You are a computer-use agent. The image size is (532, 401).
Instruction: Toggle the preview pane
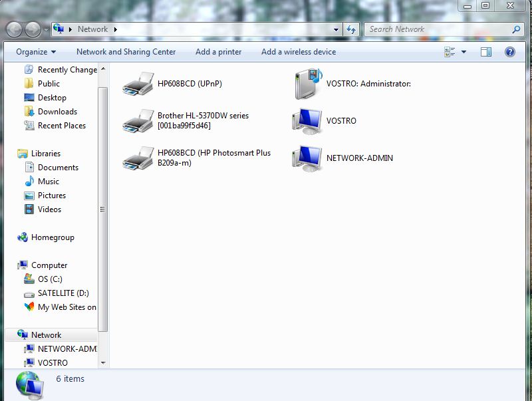pyautogui.click(x=485, y=52)
